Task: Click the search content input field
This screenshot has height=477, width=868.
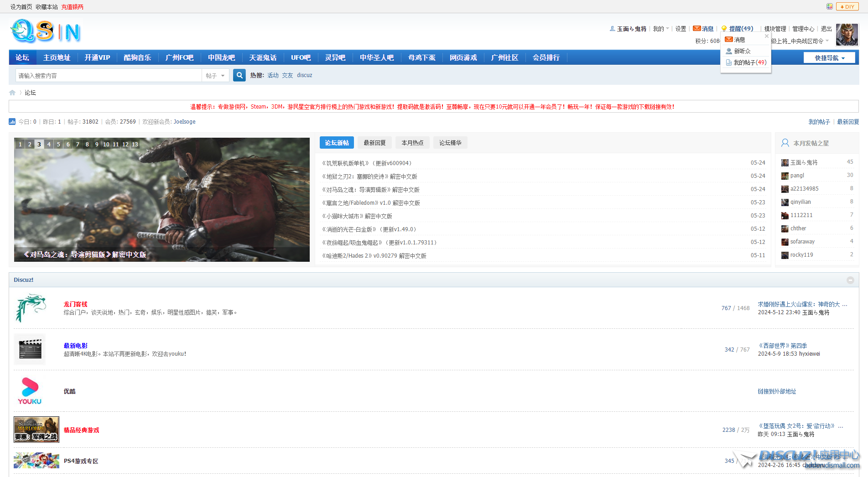Action: [109, 76]
